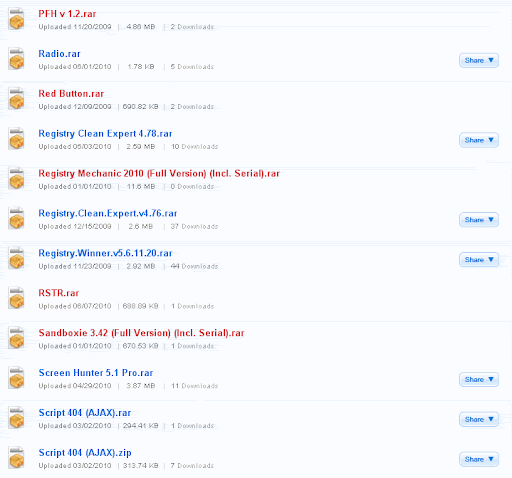This screenshot has width=512, height=478.
Task: Open Share dropdown for Registry.Clean.Expert.v4.76.rar
Action: click(x=479, y=220)
